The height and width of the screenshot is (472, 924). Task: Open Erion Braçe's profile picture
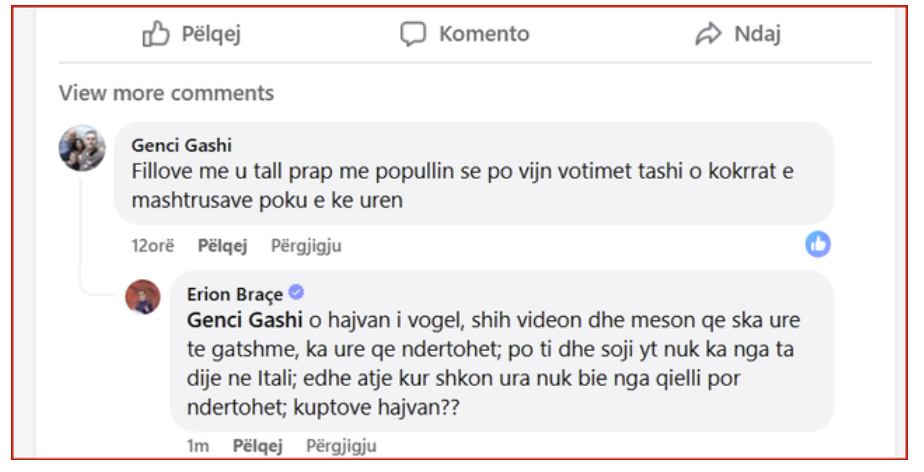143,297
